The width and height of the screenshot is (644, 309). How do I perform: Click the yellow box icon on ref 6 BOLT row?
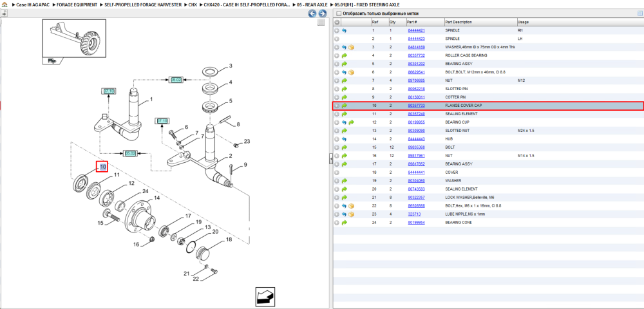[x=351, y=72]
